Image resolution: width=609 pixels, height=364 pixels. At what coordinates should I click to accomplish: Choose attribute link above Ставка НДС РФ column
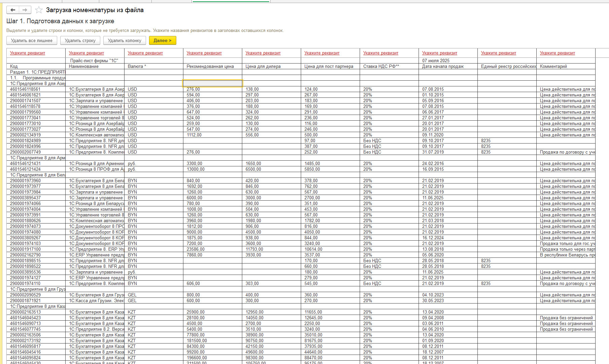[381, 53]
